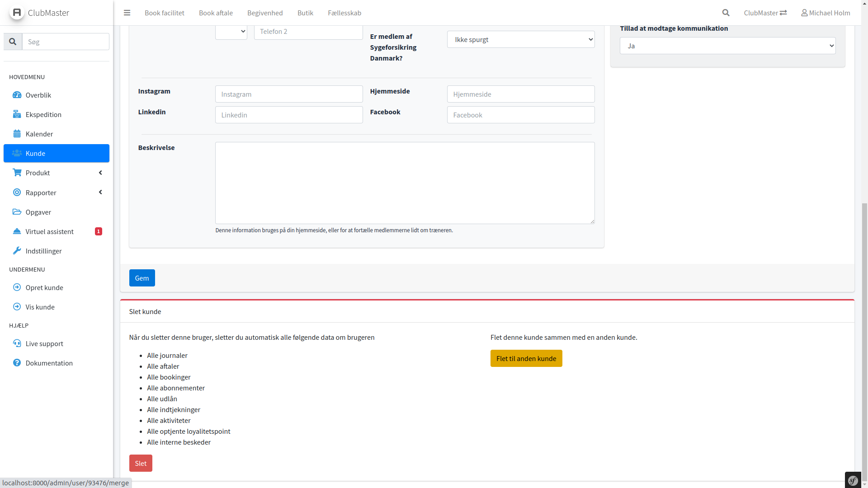Click the sidebar search magnifier button
The width and height of the screenshot is (868, 488).
click(x=13, y=42)
